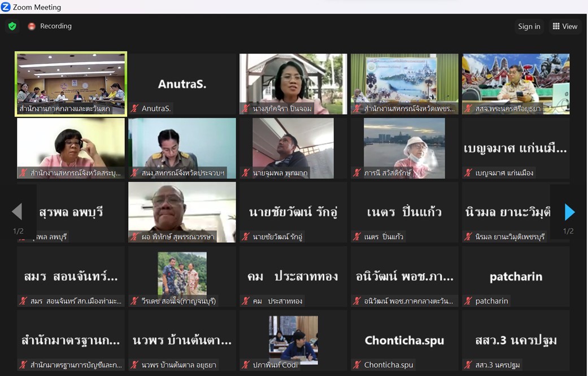Click muted mic icon on คม ประสาททอง tile
This screenshot has height=376, width=588.
[x=246, y=301]
